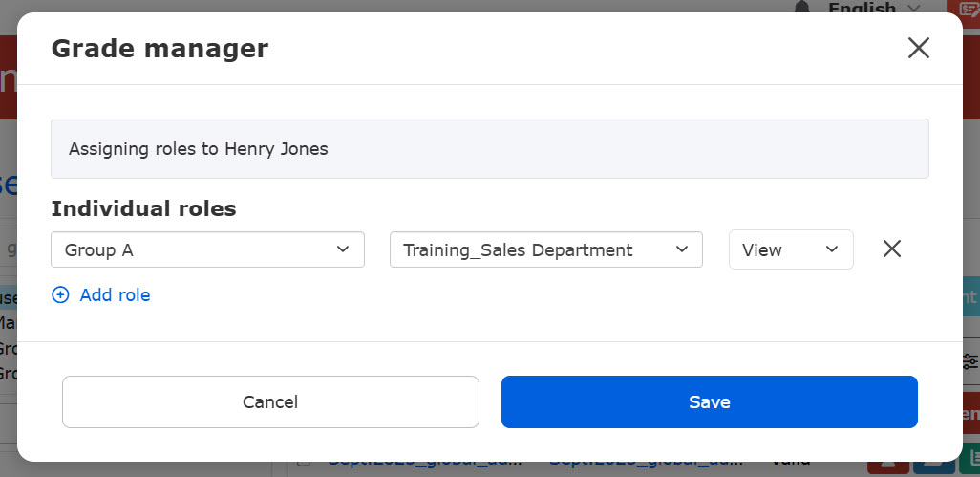
Task: Click the chevron in the Training_Sales Department field
Action: (x=682, y=249)
